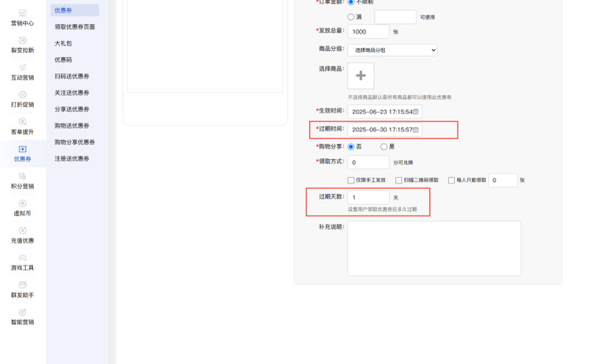Select 扫码送优惠券 submenu item
Image resolution: width=594 pixels, height=364 pixels.
tap(72, 76)
